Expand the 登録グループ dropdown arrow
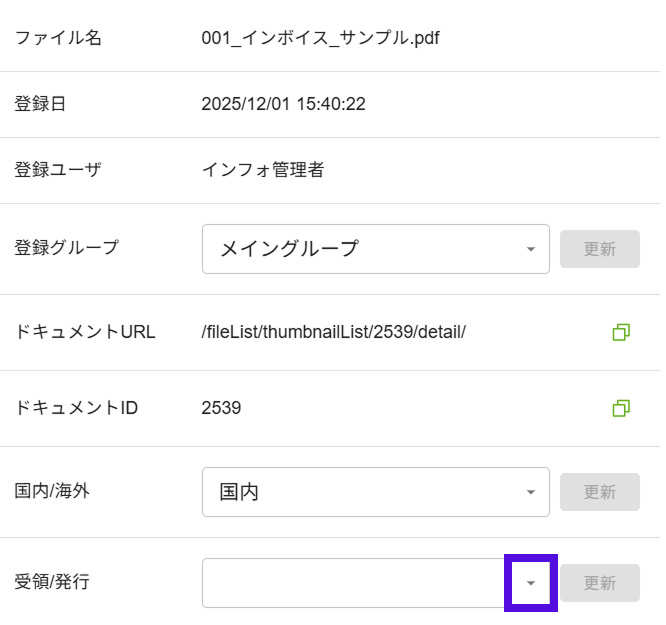Viewport: 666px width, 625px height. 530,249
